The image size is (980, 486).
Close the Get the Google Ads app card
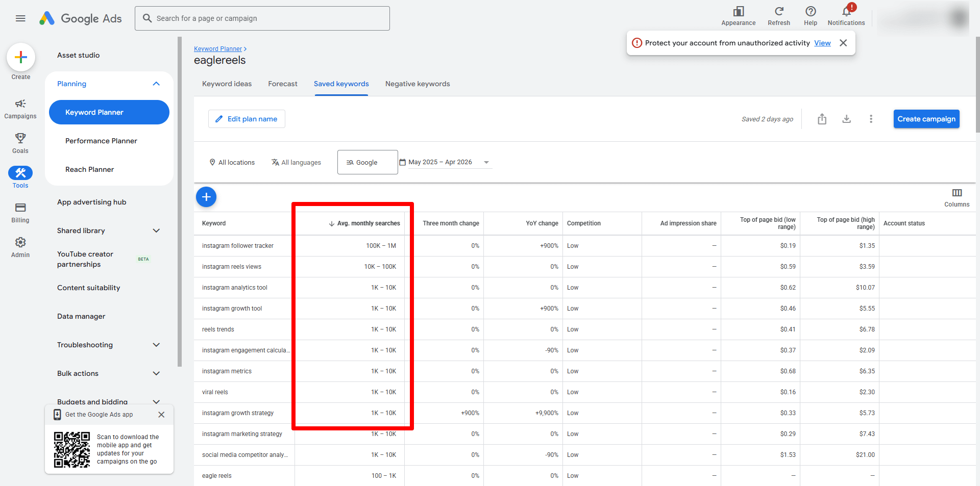(x=161, y=415)
